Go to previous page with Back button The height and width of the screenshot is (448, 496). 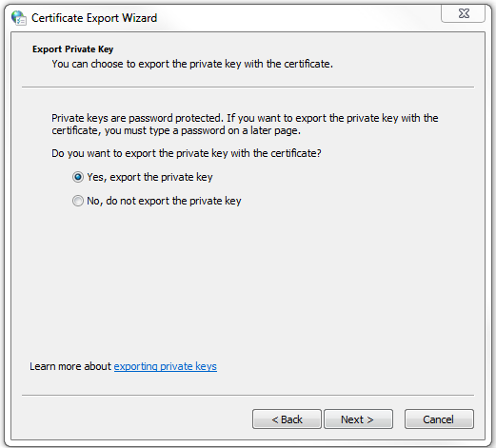(287, 419)
